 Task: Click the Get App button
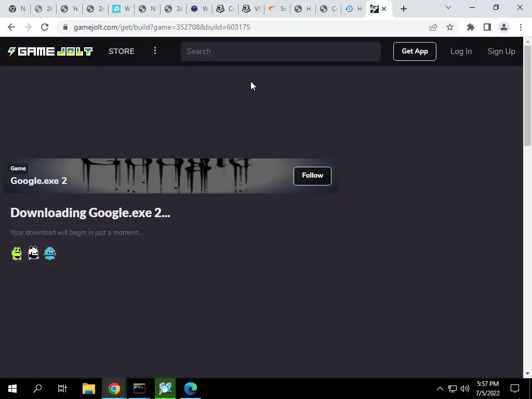point(415,51)
